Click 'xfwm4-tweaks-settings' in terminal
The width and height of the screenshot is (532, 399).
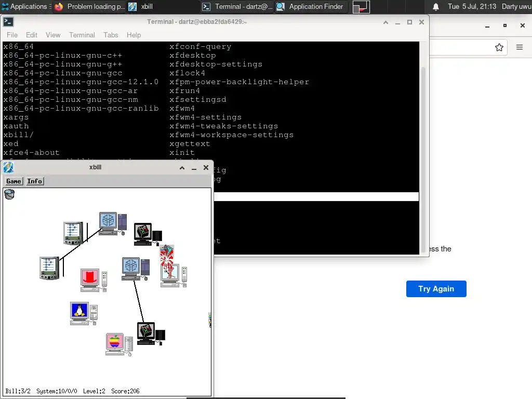[x=223, y=126]
